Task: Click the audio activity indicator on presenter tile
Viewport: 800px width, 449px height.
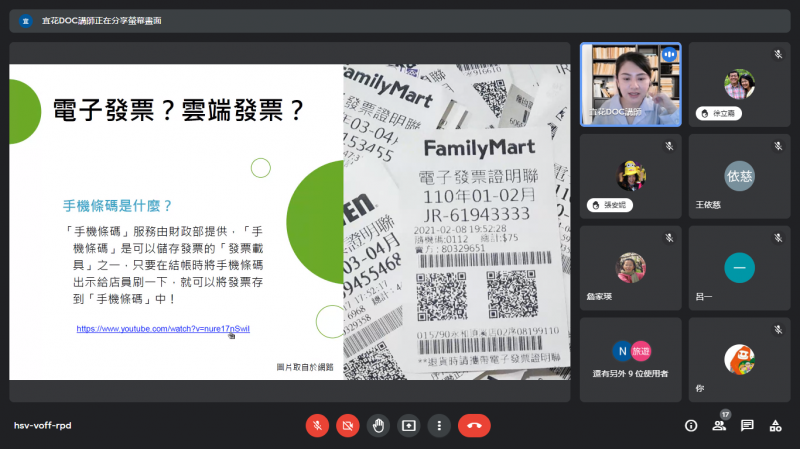Action: [669, 54]
